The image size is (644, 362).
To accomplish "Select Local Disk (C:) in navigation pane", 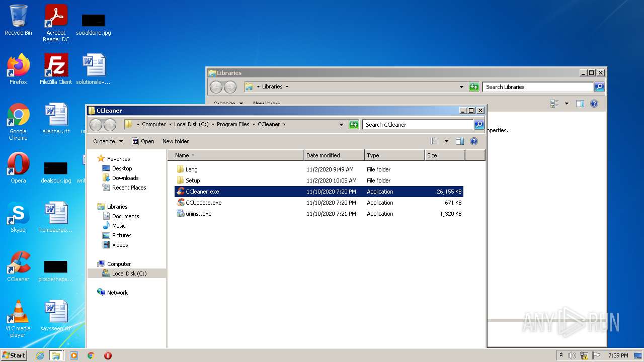I will [127, 274].
